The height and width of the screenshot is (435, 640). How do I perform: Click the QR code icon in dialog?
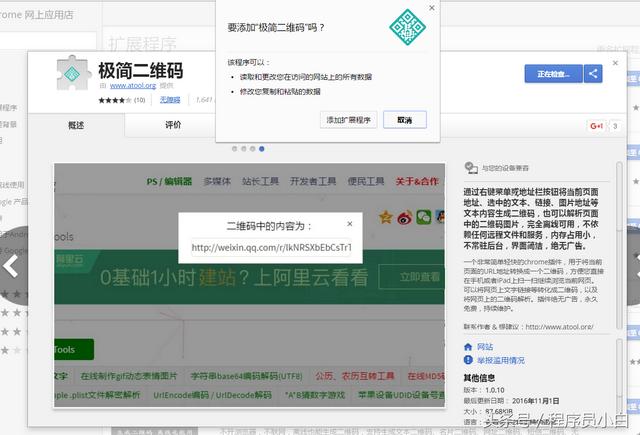tap(407, 27)
